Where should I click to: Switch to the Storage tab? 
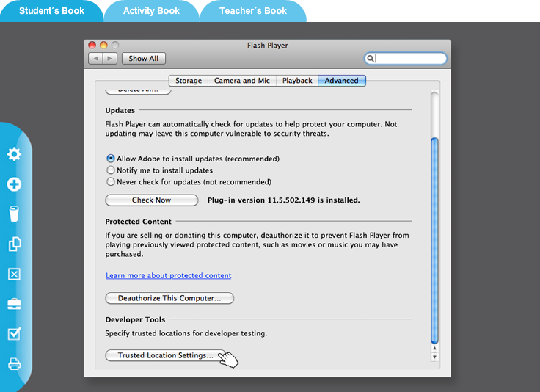pos(189,81)
